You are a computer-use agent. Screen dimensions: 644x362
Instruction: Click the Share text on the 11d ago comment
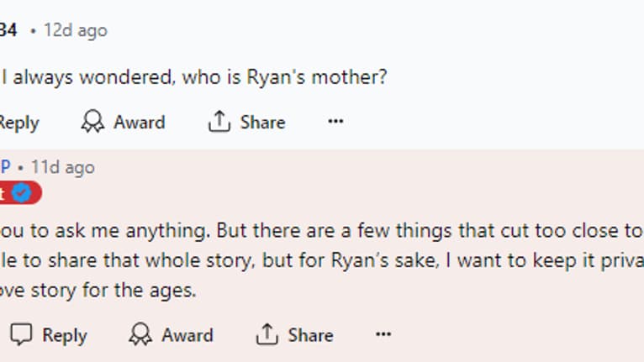tap(310, 335)
